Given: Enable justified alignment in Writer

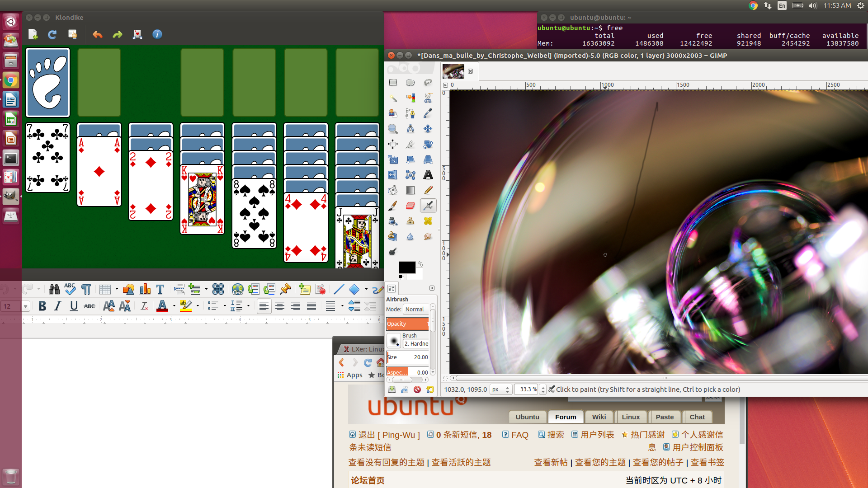Looking at the screenshot, I should click(311, 306).
